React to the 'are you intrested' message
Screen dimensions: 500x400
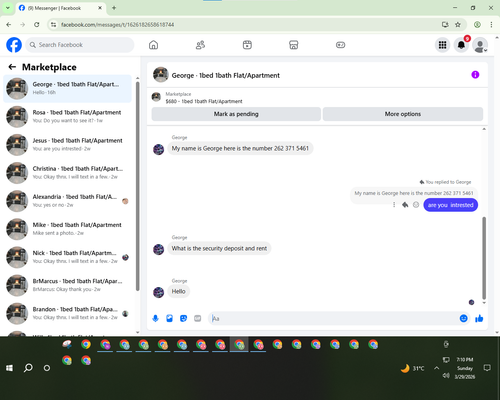[416, 205]
